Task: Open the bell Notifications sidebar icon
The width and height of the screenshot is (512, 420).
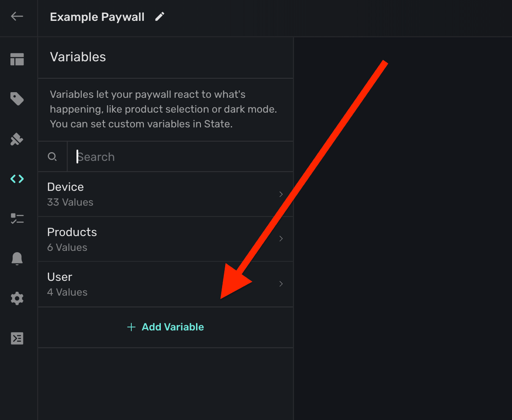Action: point(17,258)
